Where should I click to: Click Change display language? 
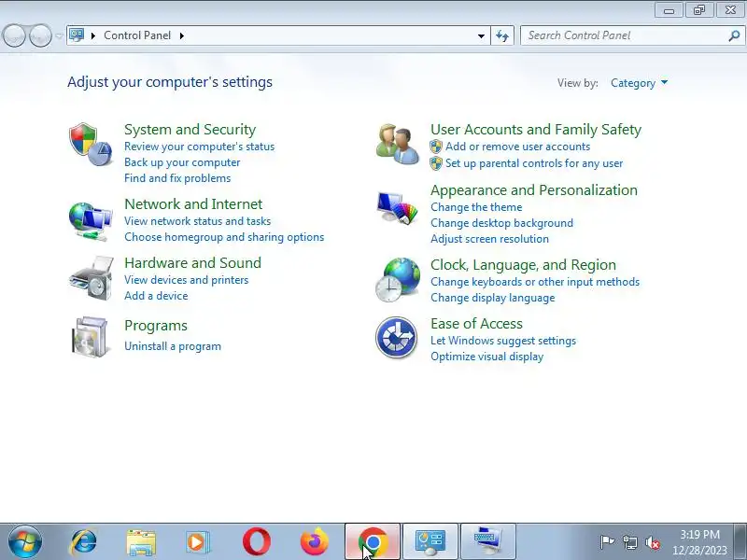click(493, 298)
